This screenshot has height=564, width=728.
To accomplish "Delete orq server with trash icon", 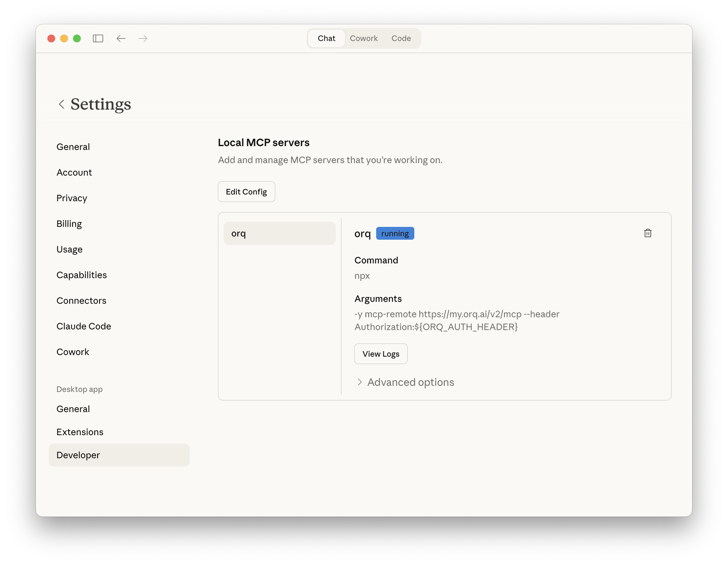I will tap(647, 233).
